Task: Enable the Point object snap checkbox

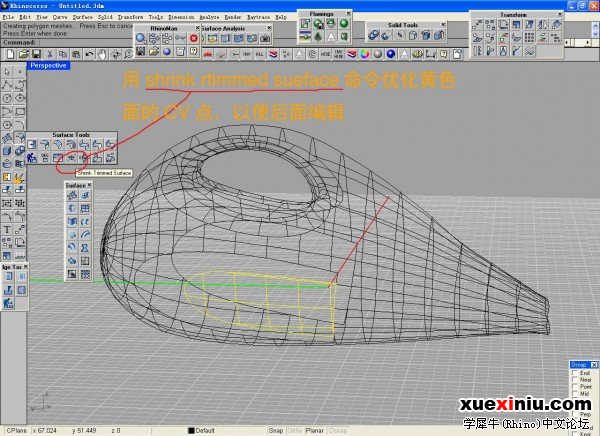Action: click(574, 387)
